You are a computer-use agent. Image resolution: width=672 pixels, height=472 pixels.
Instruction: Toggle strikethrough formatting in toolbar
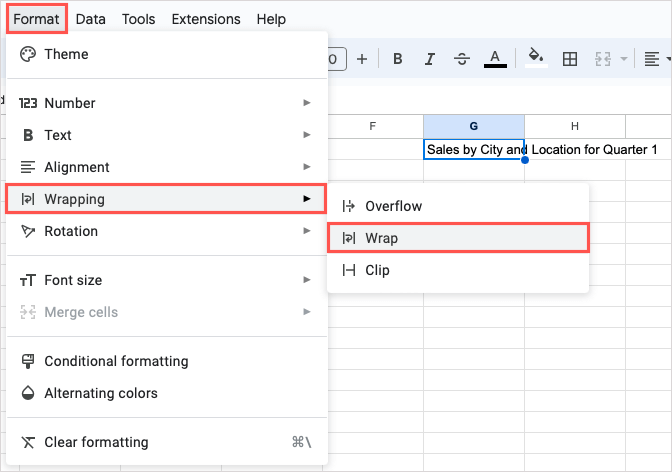[x=461, y=59]
